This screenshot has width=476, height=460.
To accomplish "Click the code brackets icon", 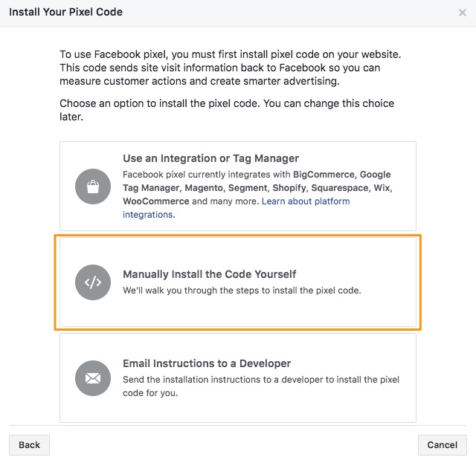I will [x=93, y=282].
